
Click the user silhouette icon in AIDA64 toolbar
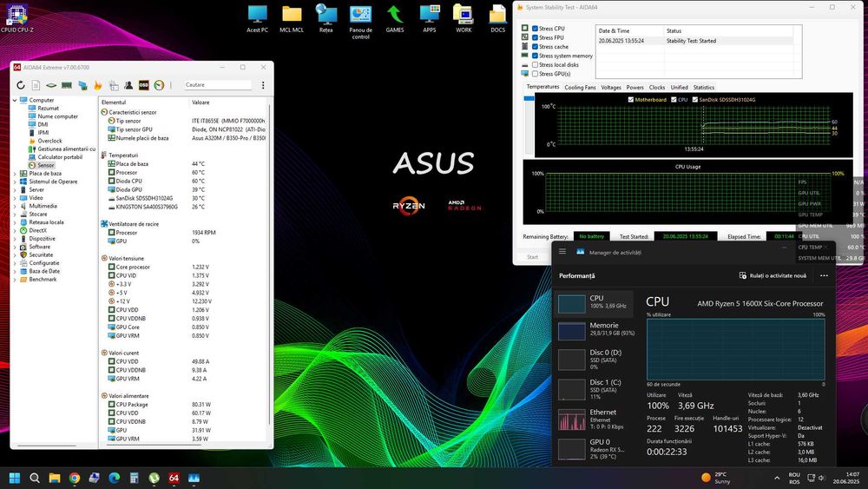click(x=128, y=85)
